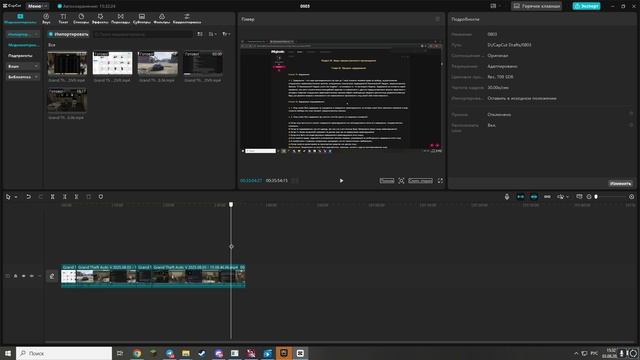640x360 pixels.
Task: Click the preview ratio button
Action: click(420, 181)
